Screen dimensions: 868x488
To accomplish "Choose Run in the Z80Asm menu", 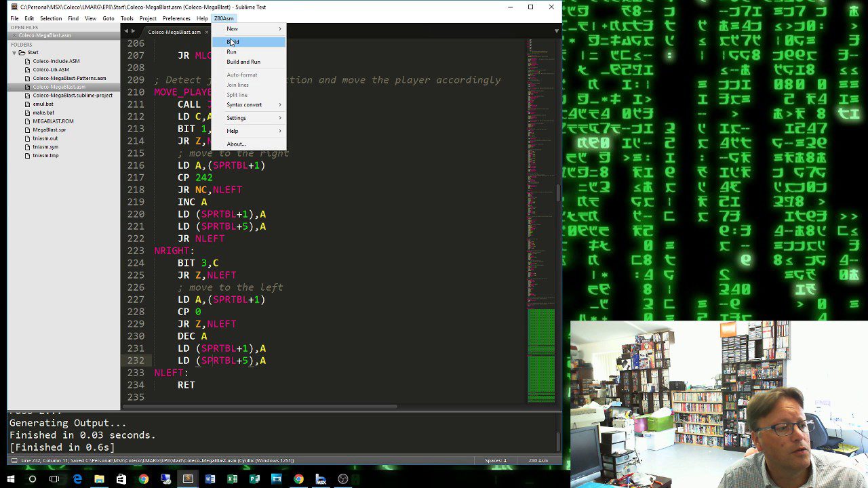I will [x=231, y=52].
